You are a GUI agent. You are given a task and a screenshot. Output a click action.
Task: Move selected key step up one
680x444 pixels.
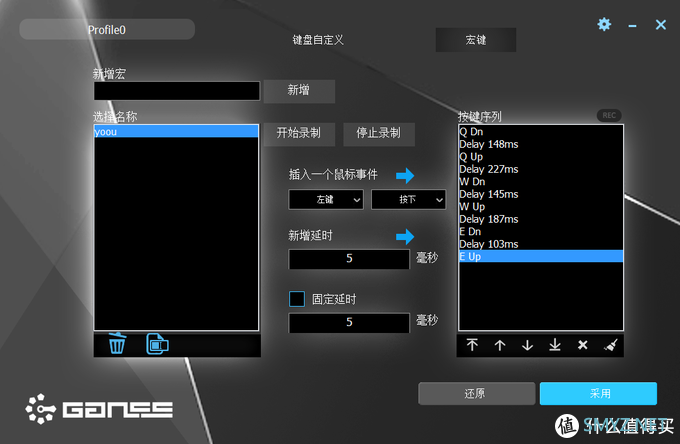500,345
